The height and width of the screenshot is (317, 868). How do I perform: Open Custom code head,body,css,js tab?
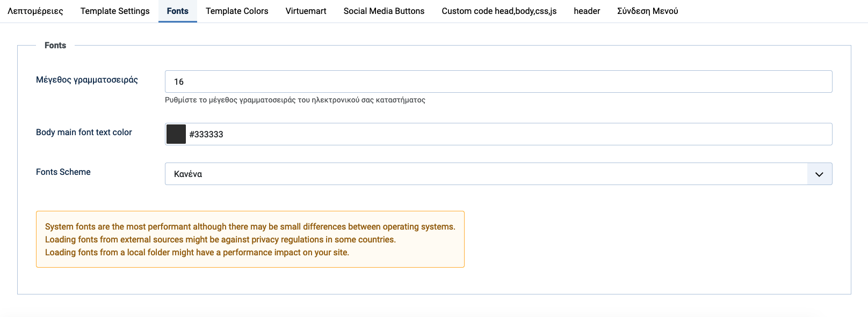(499, 11)
